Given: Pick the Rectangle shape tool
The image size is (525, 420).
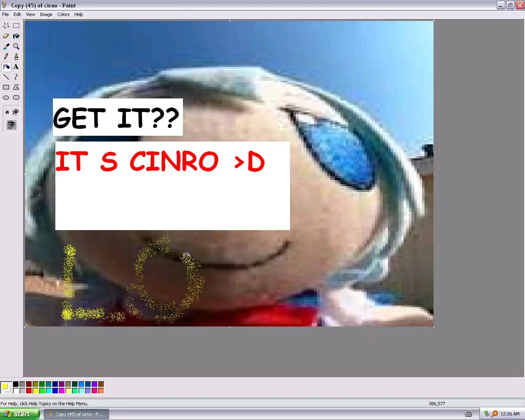Looking at the screenshot, I should 6,87.
